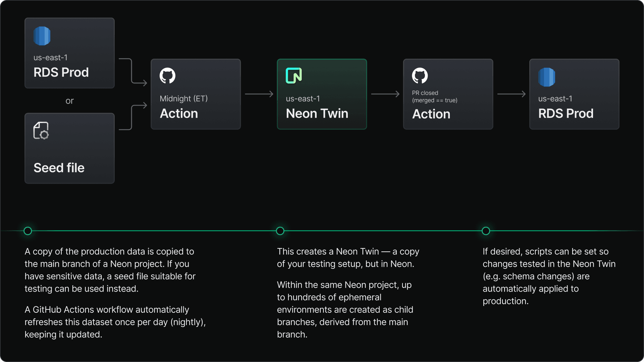644x362 pixels.
Task: Click the Seed file document icon
Action: [x=41, y=130]
